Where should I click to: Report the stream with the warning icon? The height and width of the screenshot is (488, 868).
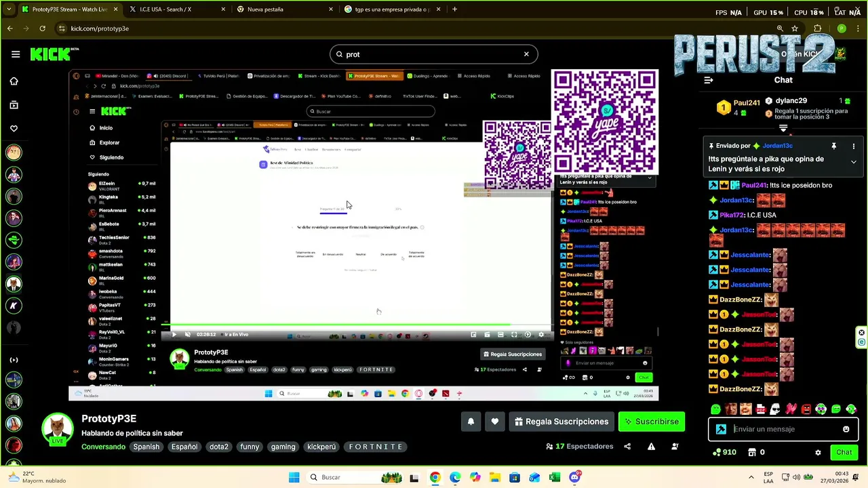coord(651,447)
